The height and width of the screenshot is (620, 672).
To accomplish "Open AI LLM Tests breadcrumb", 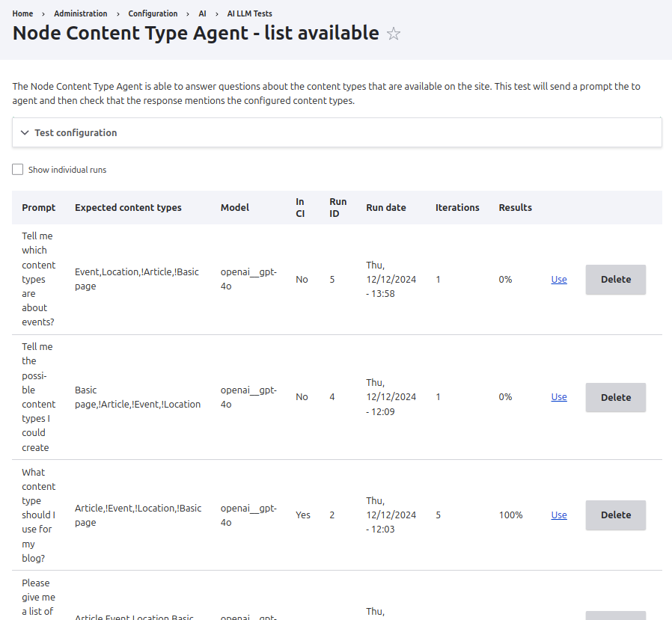I will point(249,13).
